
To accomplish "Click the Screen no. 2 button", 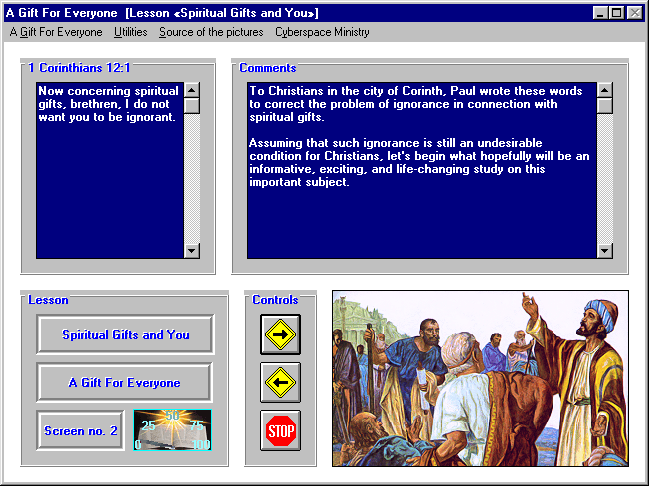I will point(80,431).
